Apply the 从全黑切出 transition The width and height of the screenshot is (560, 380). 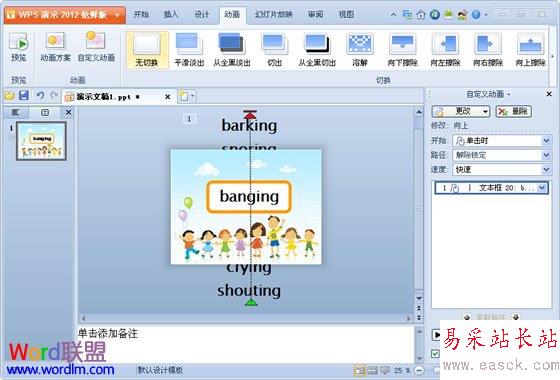click(317, 50)
